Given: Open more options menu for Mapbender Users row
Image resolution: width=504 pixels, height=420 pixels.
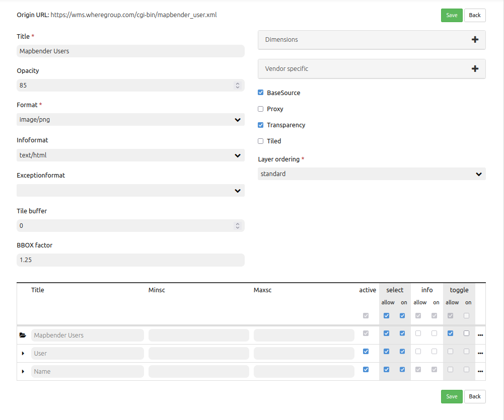Looking at the screenshot, I should click(x=480, y=335).
